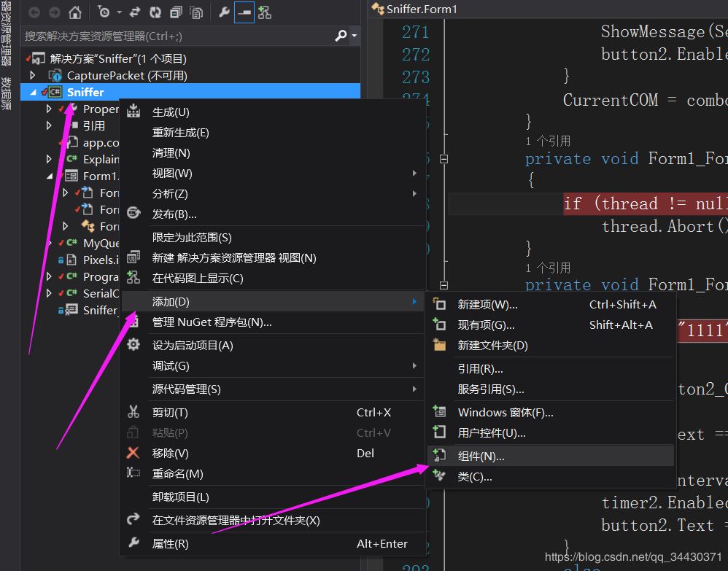The width and height of the screenshot is (728, 571).
Task: Choose 新建 解决方案资源管理器 视图(N)
Action: click(273, 257)
